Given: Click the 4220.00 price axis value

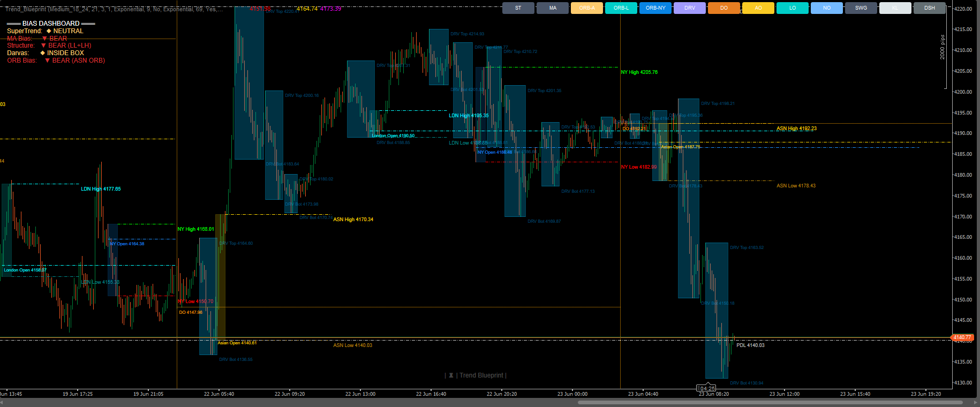Looking at the screenshot, I should 963,9.
